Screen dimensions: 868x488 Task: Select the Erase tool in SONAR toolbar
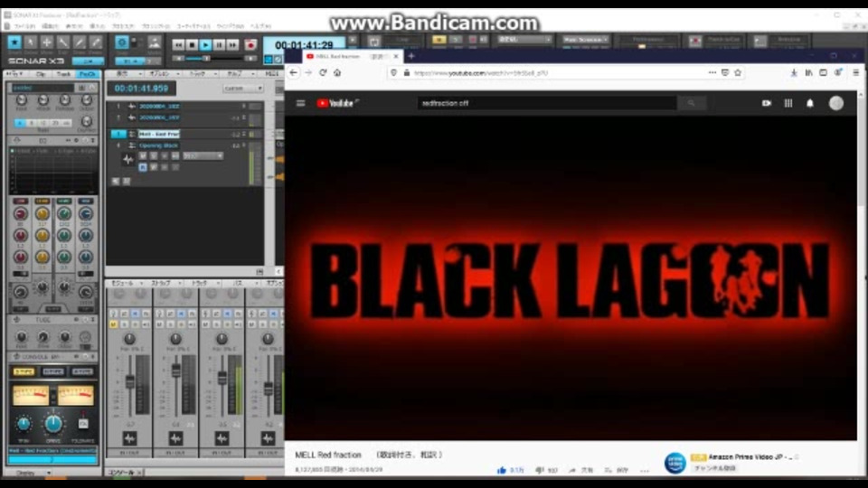point(96,42)
